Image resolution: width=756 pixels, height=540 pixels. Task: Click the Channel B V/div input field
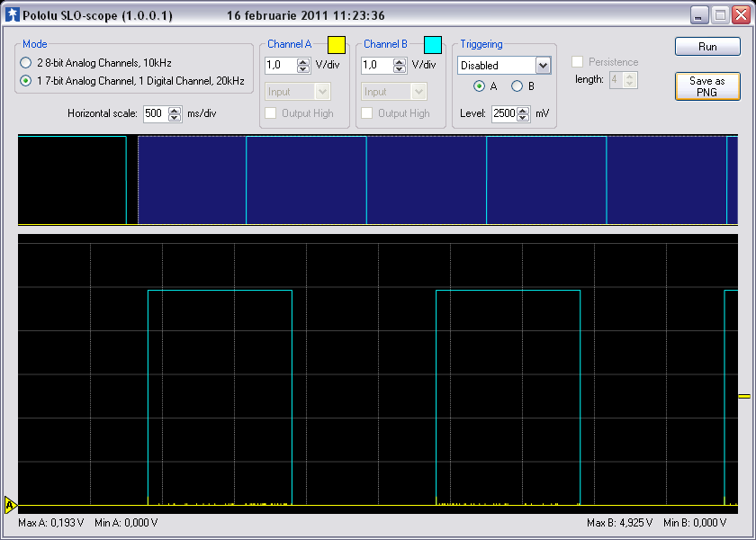pyautogui.click(x=377, y=65)
